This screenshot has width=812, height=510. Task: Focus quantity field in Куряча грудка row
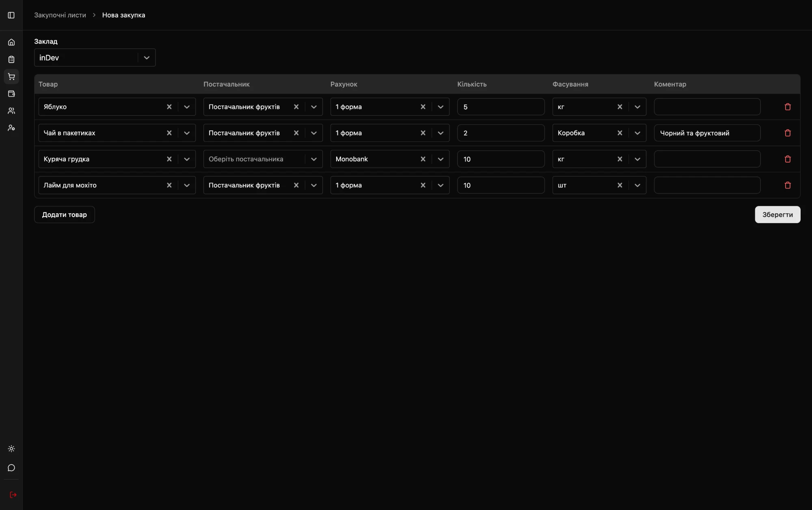click(x=501, y=159)
